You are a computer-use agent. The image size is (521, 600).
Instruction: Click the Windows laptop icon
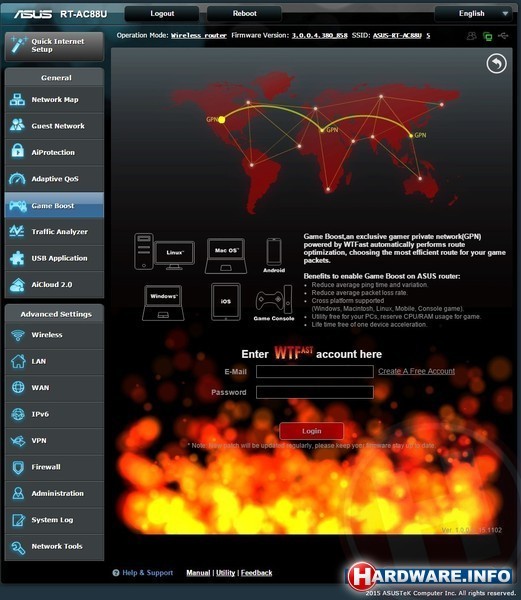tap(163, 303)
